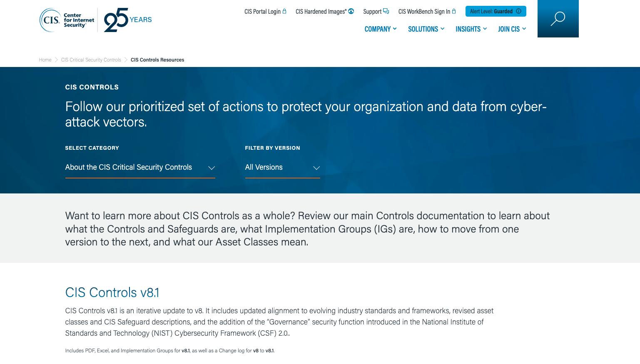Click cloud icon next to CIS Hardened Images
This screenshot has width=640, height=364.
(x=351, y=11)
